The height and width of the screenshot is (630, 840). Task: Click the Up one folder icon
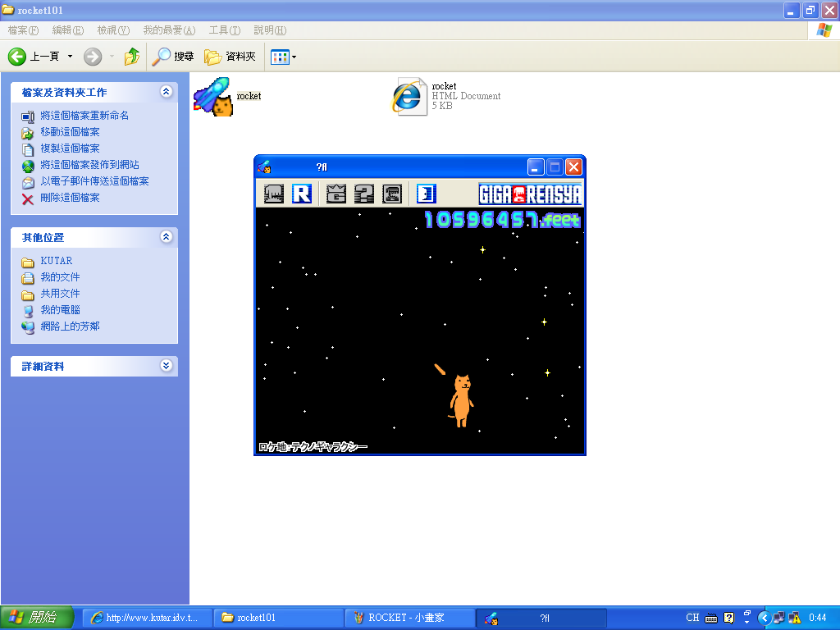coord(132,57)
